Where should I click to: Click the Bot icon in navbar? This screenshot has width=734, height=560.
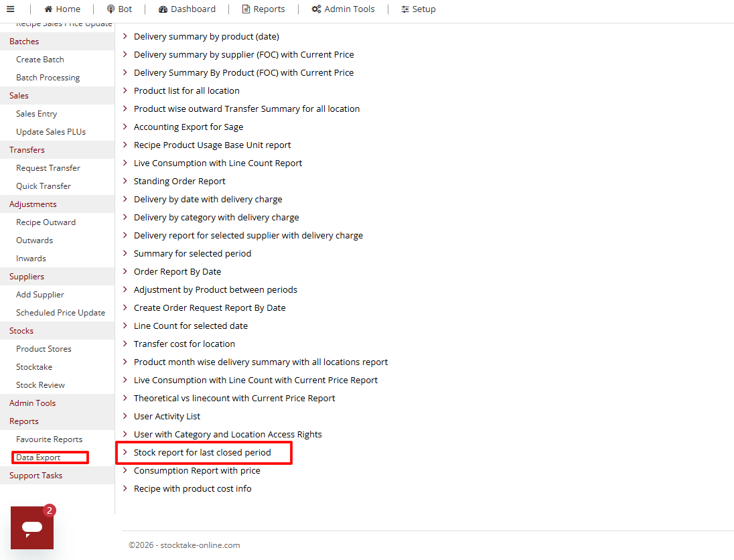[111, 9]
